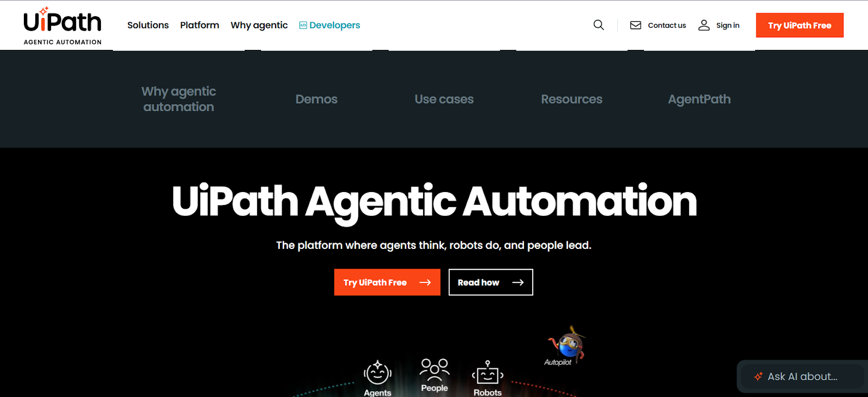Click the Ask AI about field
Screen dimensions: 868x397
[x=802, y=376]
